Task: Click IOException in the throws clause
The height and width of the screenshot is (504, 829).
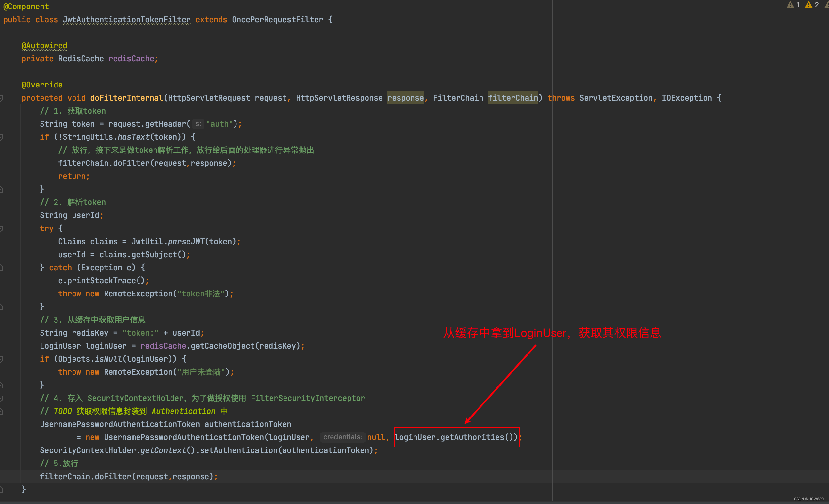Action: click(x=687, y=98)
